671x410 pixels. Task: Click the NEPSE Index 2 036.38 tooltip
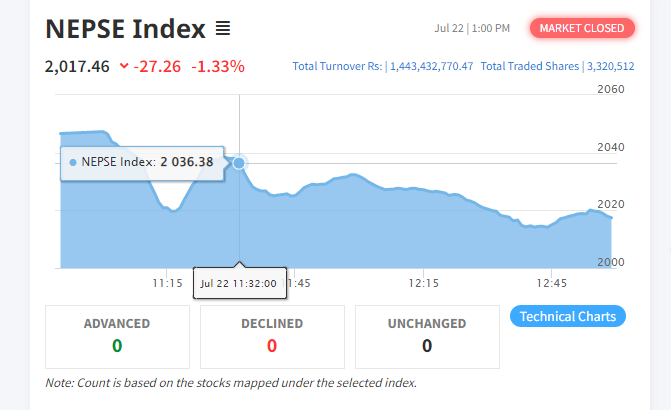click(x=143, y=162)
